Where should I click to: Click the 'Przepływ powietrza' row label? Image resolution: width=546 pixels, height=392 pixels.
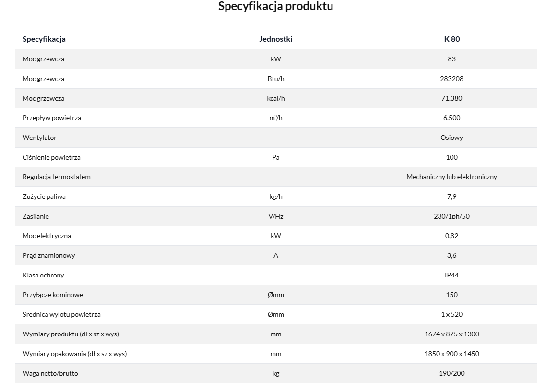pos(52,118)
